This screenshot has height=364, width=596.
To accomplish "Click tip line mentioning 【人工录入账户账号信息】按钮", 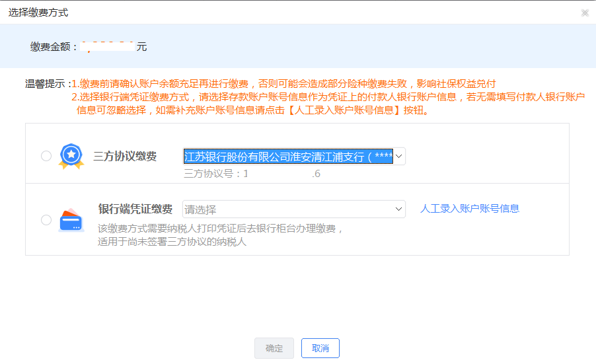I will (x=253, y=110).
